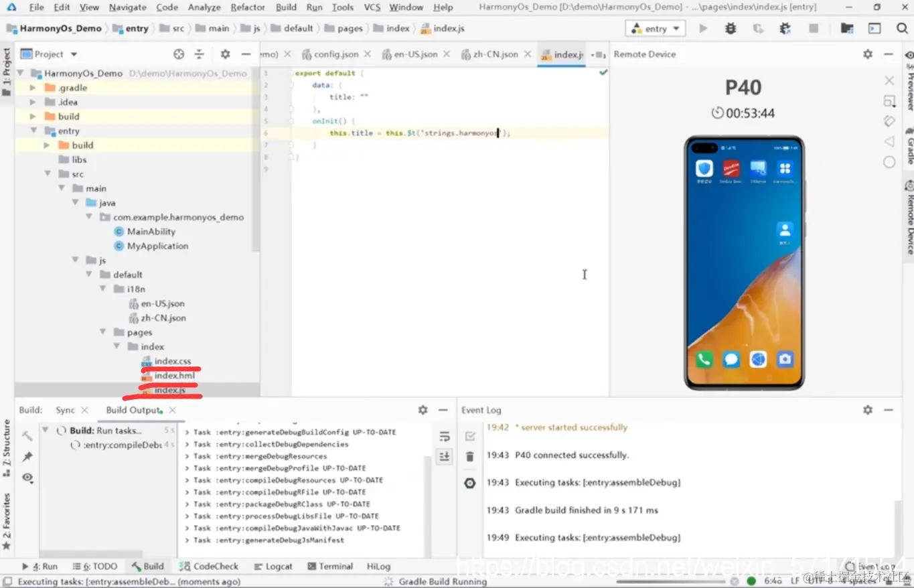Stop the running build process
The width and height of the screenshot is (914, 588).
(814, 29)
